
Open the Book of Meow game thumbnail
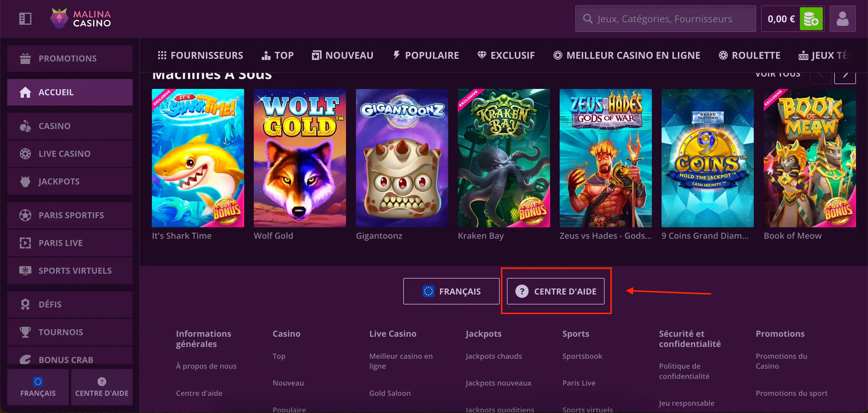coord(810,158)
